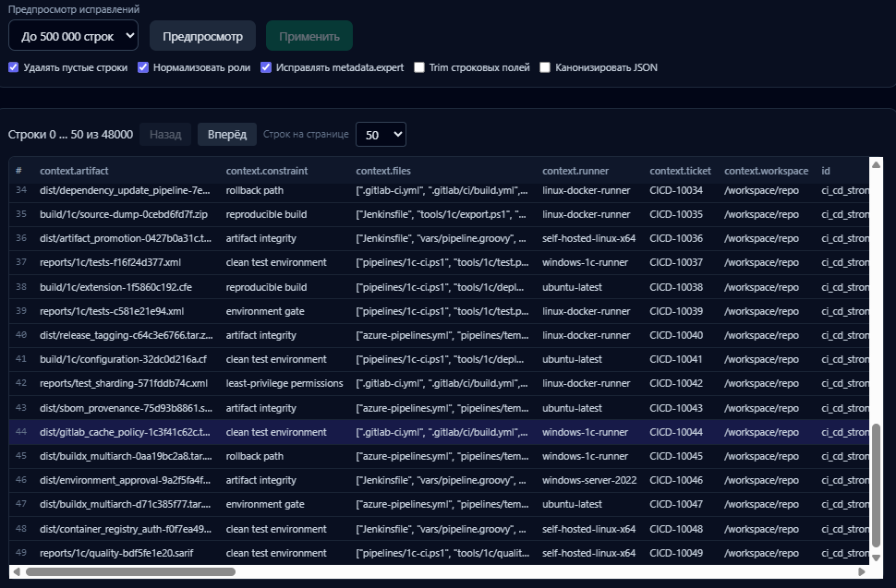This screenshot has width=896, height=588.
Task: Click the id column header
Action: point(826,171)
